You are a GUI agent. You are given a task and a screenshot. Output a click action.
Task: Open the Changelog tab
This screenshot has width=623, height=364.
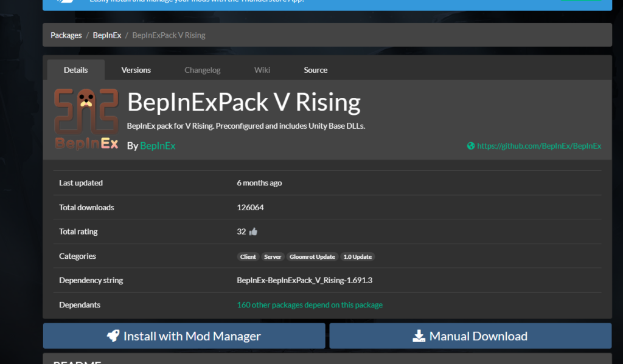tap(203, 70)
